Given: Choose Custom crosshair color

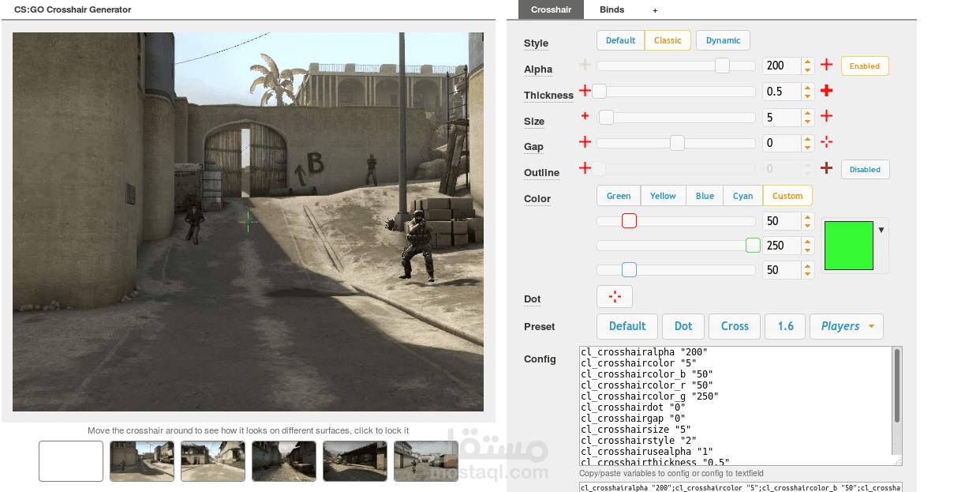Looking at the screenshot, I should click(787, 196).
